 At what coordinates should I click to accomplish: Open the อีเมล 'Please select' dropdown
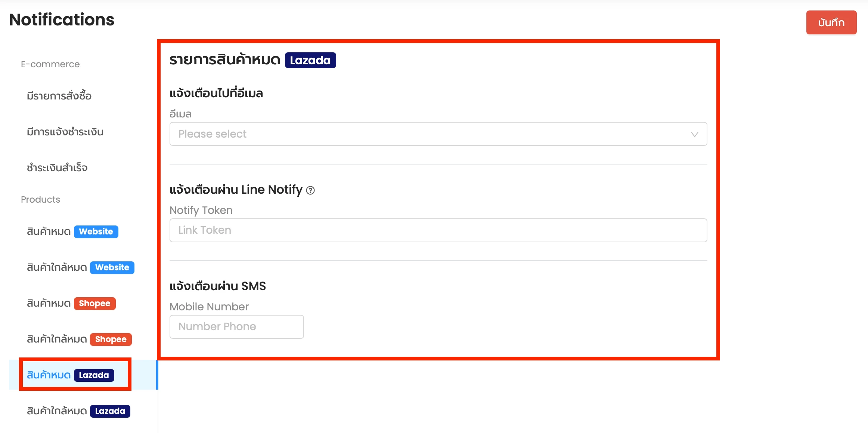click(x=438, y=134)
